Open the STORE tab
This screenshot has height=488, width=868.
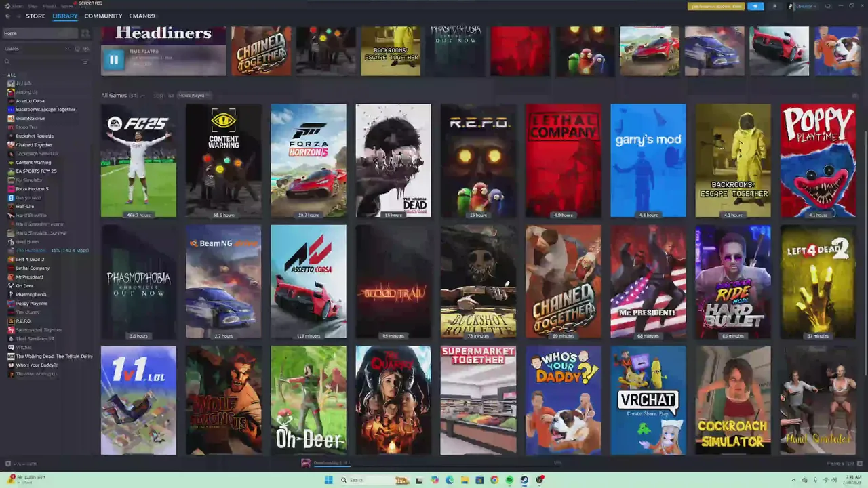pos(35,16)
